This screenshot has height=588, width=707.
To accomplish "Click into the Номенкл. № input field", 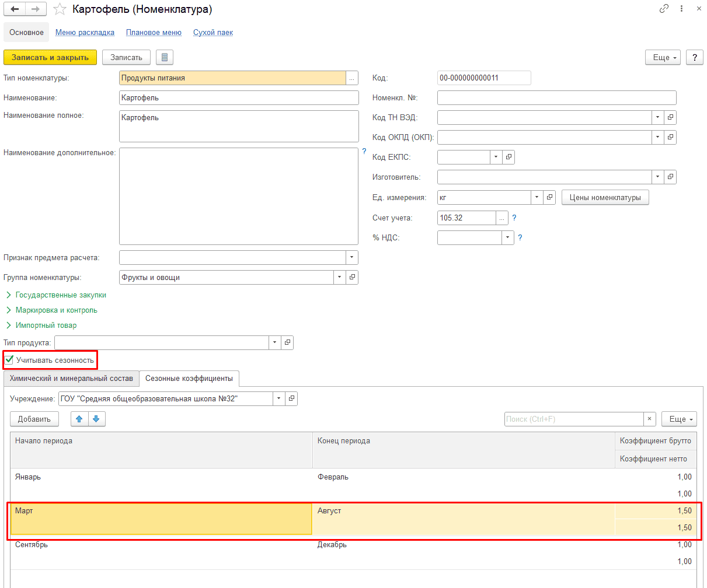I will click(556, 98).
